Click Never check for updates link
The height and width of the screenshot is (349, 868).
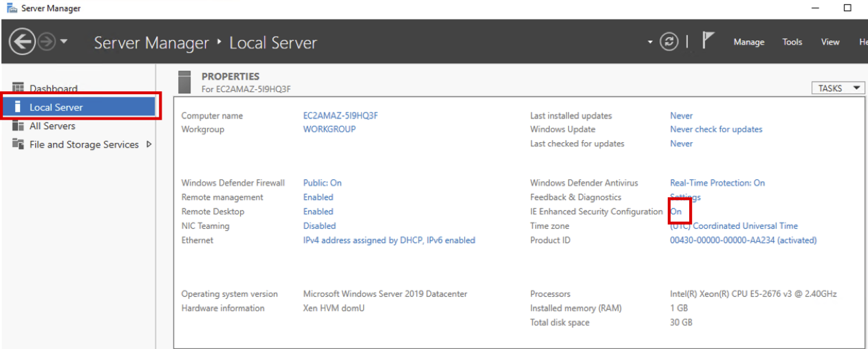point(715,129)
